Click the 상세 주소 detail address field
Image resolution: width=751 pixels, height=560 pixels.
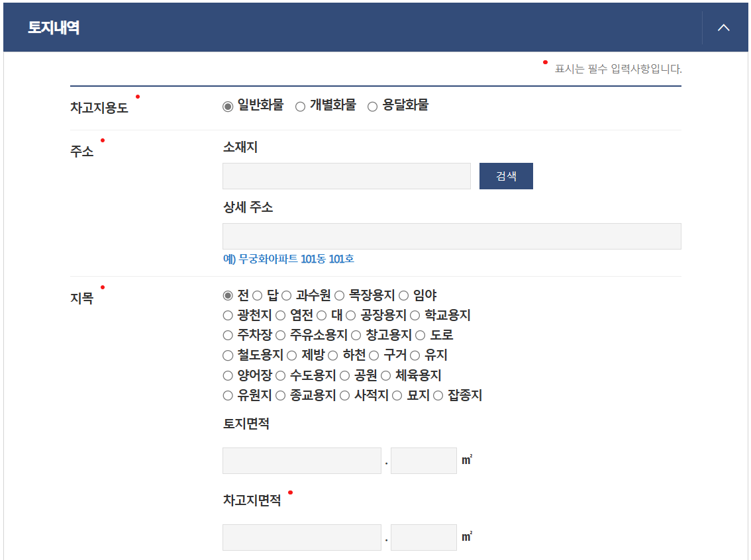[452, 236]
